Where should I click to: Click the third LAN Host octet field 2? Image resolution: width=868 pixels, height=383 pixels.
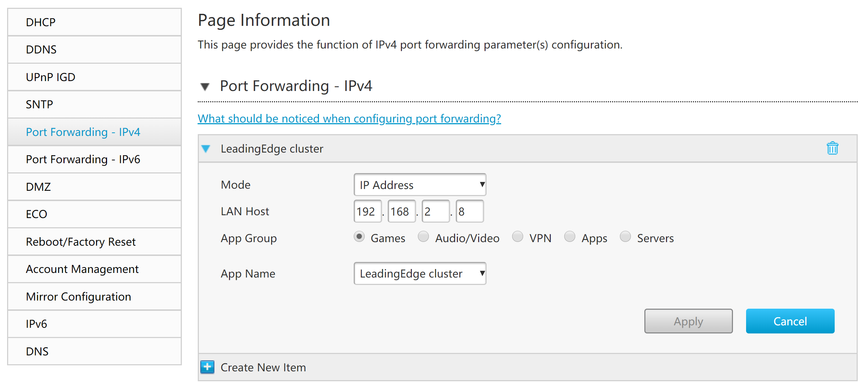(436, 211)
